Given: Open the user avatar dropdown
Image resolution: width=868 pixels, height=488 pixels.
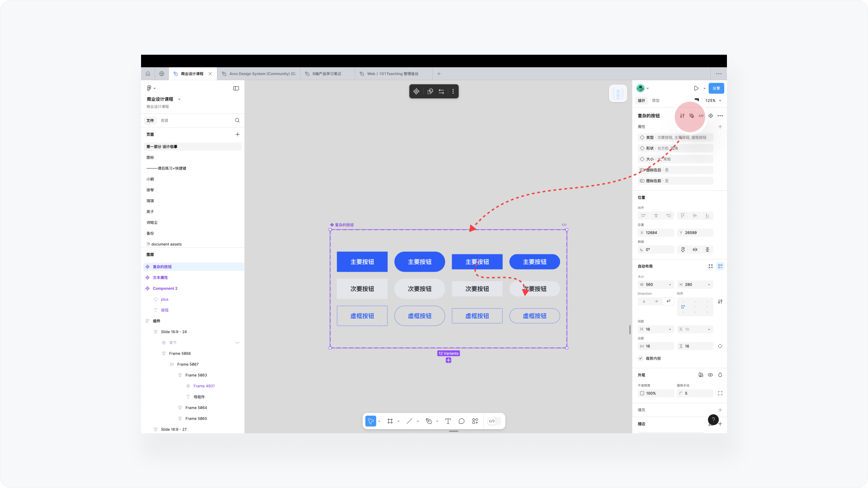Looking at the screenshot, I should [x=643, y=88].
